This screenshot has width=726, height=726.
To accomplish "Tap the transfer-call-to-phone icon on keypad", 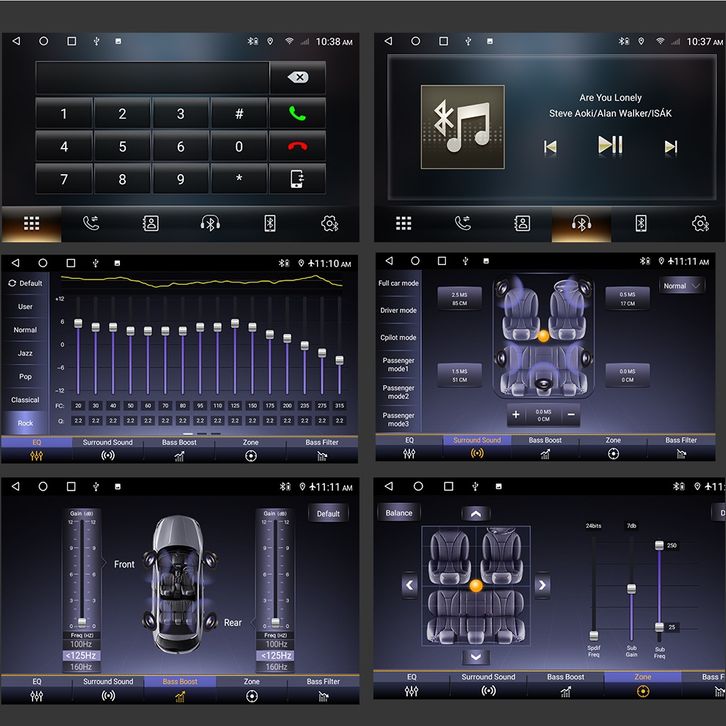I will coord(297,179).
